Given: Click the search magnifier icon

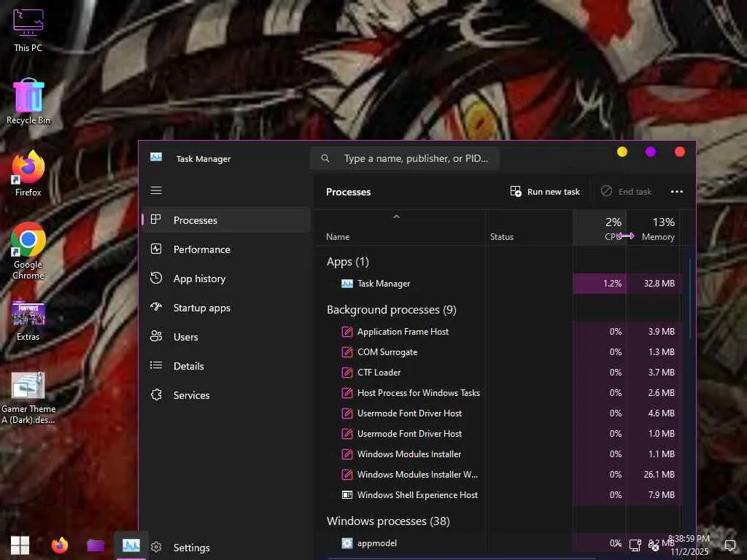Looking at the screenshot, I should tap(325, 158).
